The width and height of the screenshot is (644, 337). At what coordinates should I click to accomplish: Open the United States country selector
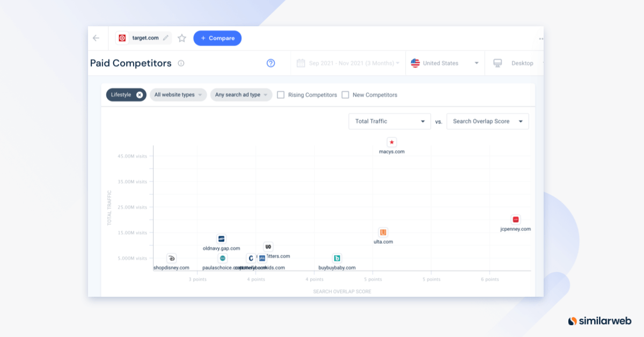click(x=445, y=63)
